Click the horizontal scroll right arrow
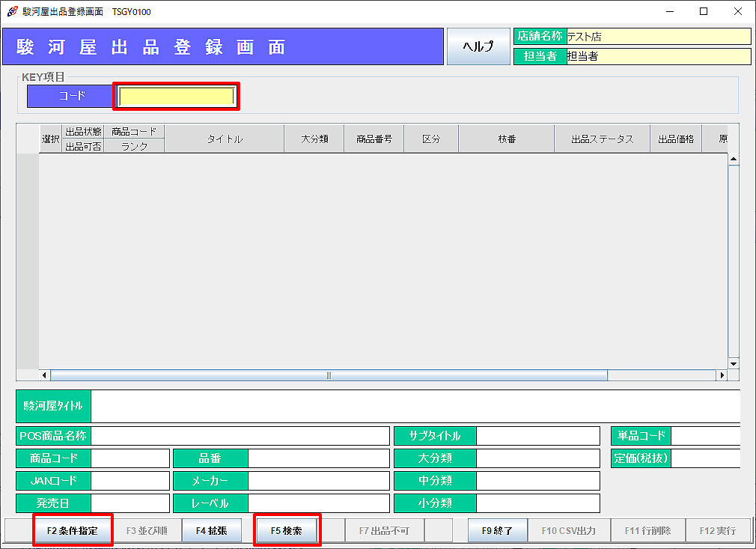756x549 pixels. [x=722, y=375]
